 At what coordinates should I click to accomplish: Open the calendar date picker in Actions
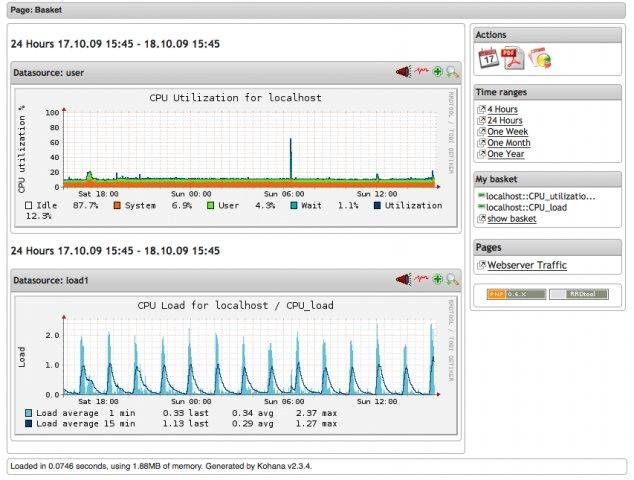489,59
